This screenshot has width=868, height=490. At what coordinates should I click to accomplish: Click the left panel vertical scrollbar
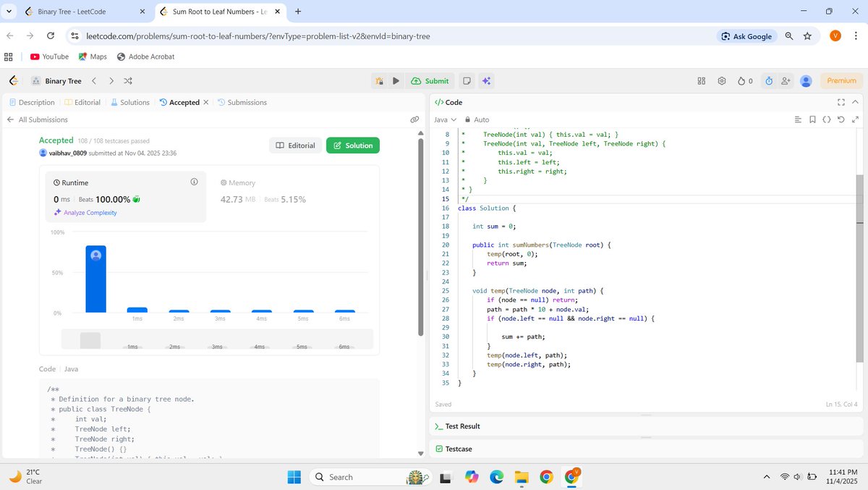click(421, 237)
